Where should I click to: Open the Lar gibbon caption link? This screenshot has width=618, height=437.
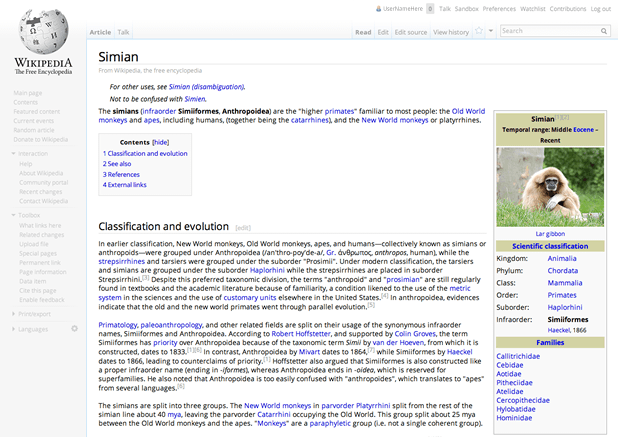tap(550, 234)
